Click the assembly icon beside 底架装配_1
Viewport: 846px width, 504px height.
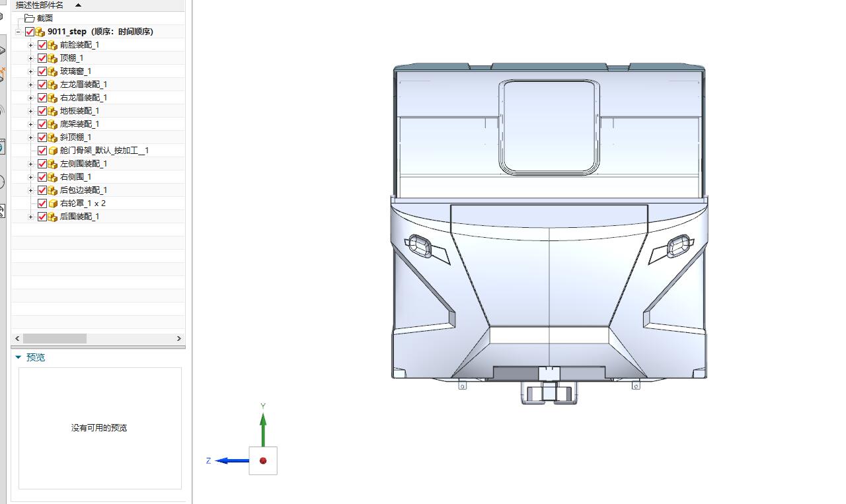(53, 124)
